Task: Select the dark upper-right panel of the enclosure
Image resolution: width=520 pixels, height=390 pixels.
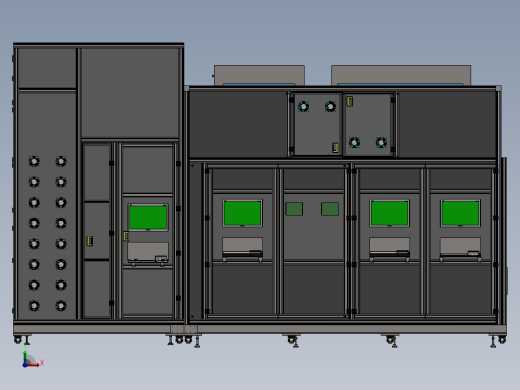Action: 447,123
